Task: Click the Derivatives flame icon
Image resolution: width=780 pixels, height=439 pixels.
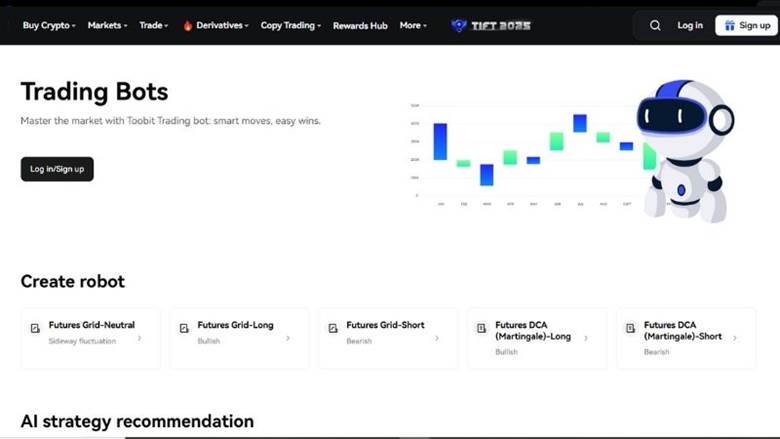Action: tap(188, 25)
